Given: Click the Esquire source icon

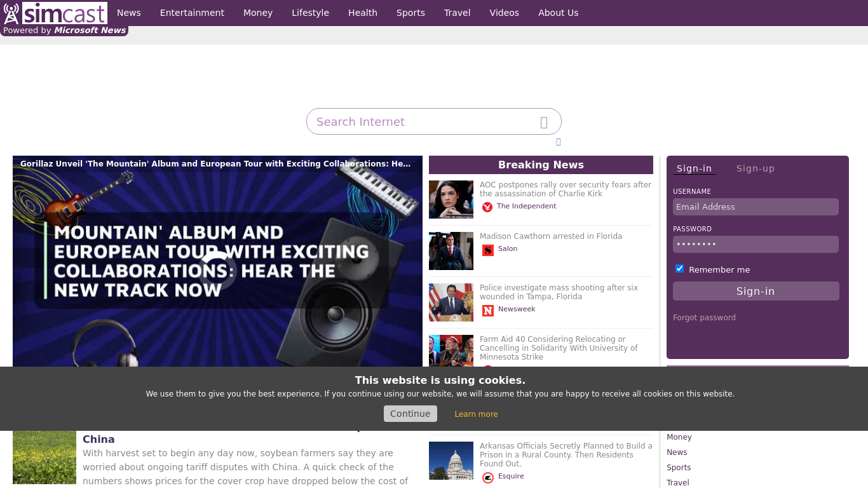Looking at the screenshot, I should 488,477.
